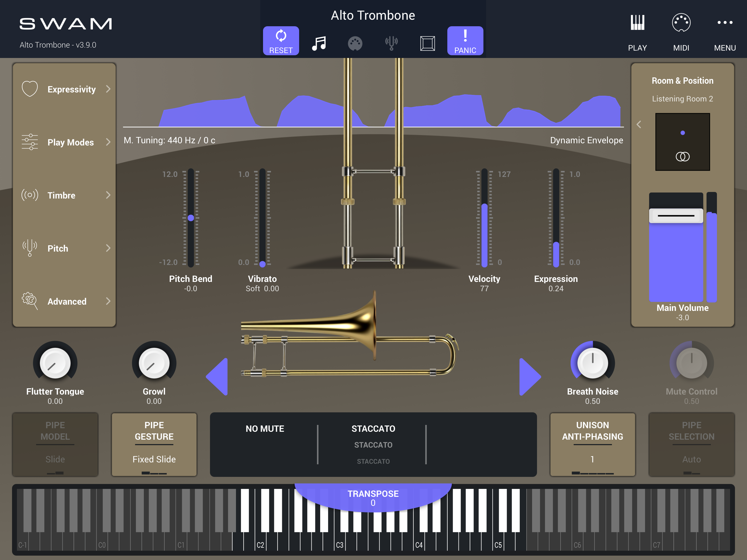Expand the Pitch chevron arrow
This screenshot has height=560, width=747.
108,248
